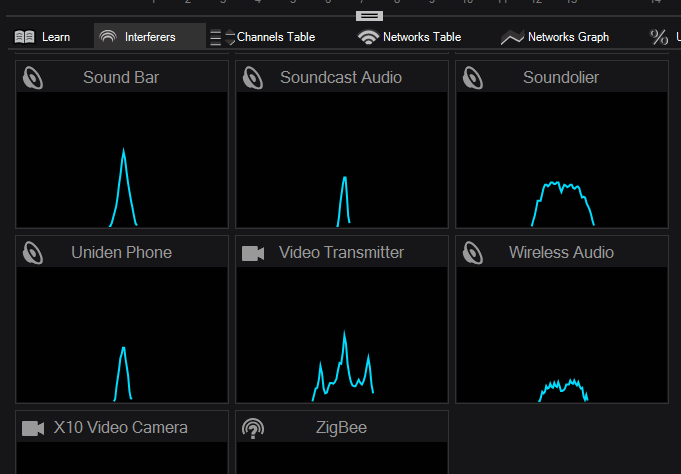Click the Interferers signal arcs icon

click(108, 37)
